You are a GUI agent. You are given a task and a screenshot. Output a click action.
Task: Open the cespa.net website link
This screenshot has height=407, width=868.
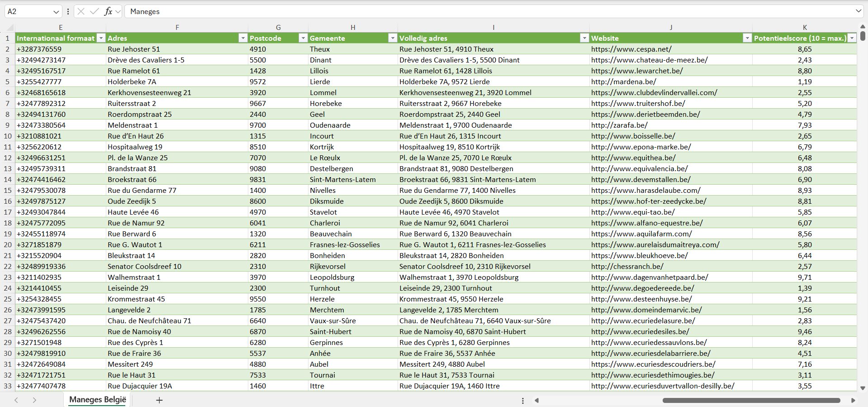(631, 49)
